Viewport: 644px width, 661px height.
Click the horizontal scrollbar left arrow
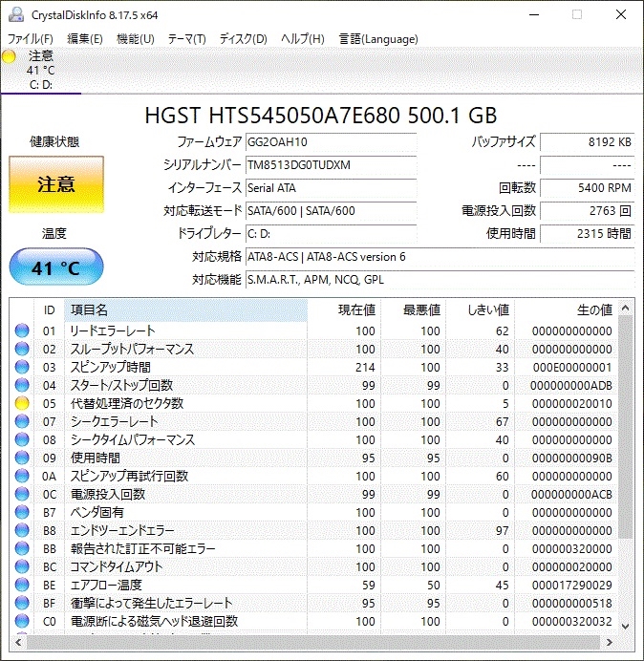pyautogui.click(x=18, y=642)
